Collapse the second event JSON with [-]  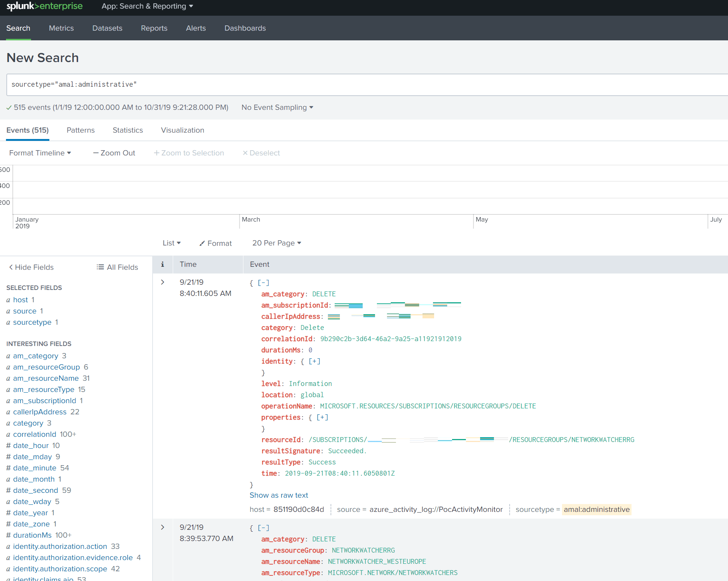pos(264,528)
